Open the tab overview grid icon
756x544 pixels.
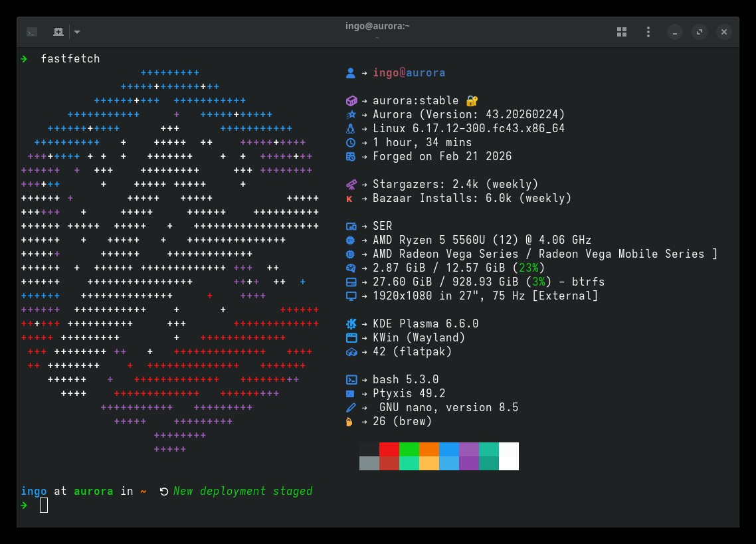(622, 32)
